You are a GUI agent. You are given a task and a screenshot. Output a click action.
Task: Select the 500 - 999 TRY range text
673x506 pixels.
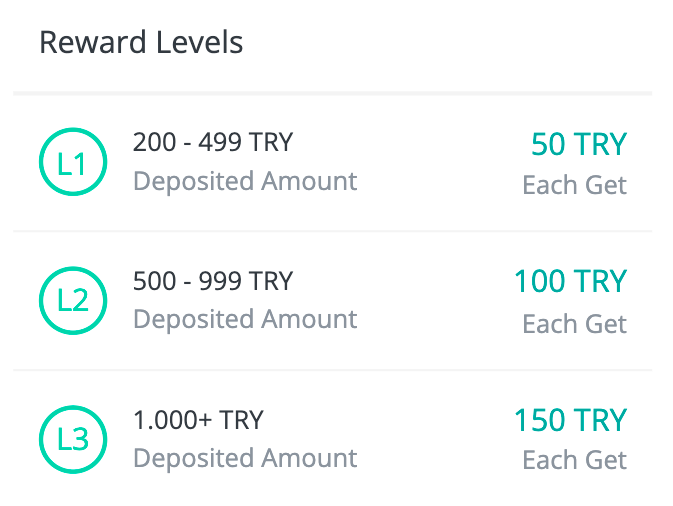click(213, 281)
